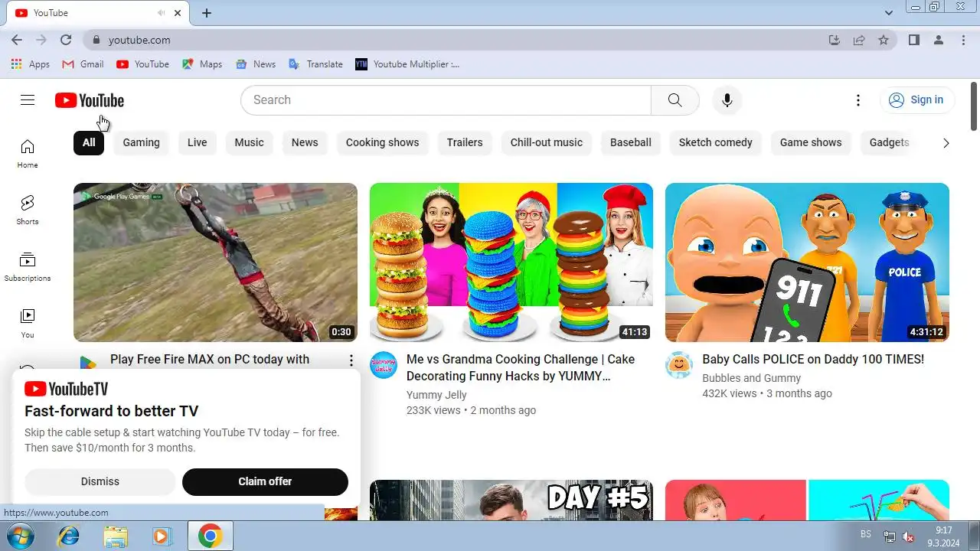Open the You section in sidebar
The height and width of the screenshot is (551, 980).
point(28,323)
